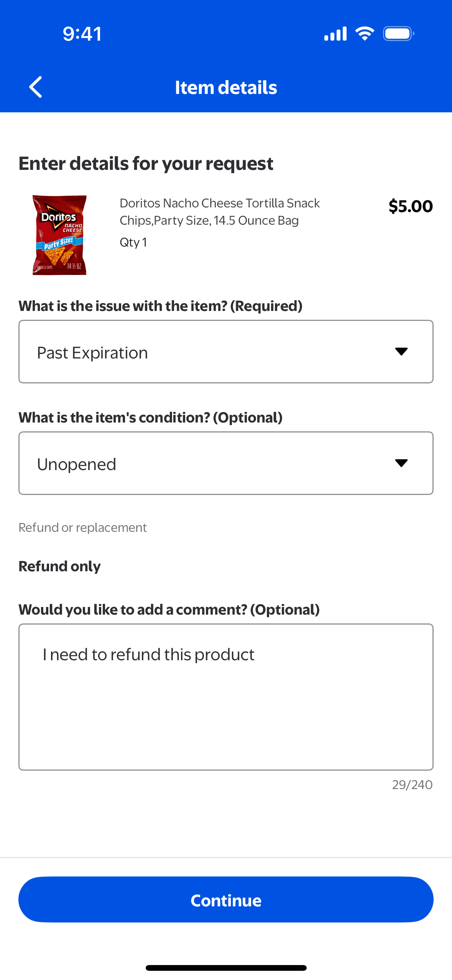Tap the cellular signal icon
Viewport: 452px width, 980px height.
click(x=335, y=34)
